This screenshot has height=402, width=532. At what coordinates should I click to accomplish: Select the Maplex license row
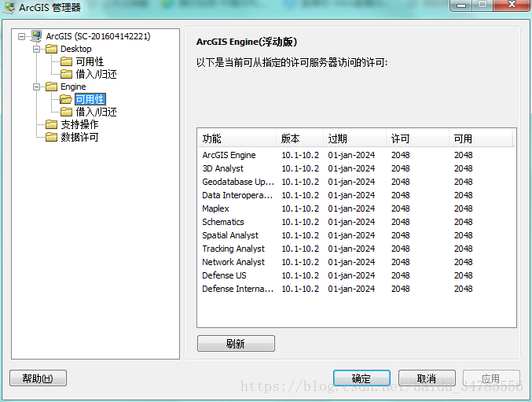pos(356,208)
